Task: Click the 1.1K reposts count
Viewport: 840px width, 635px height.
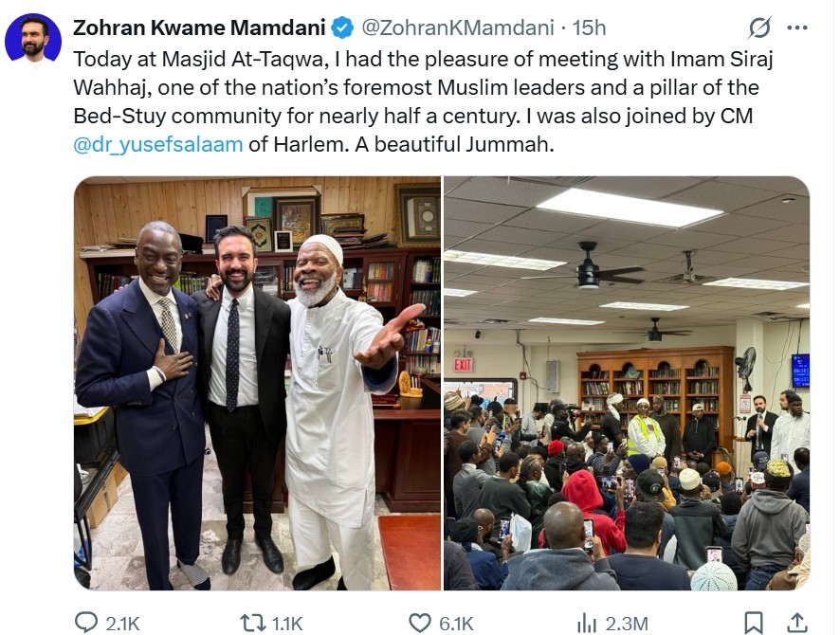Action: tap(287, 624)
